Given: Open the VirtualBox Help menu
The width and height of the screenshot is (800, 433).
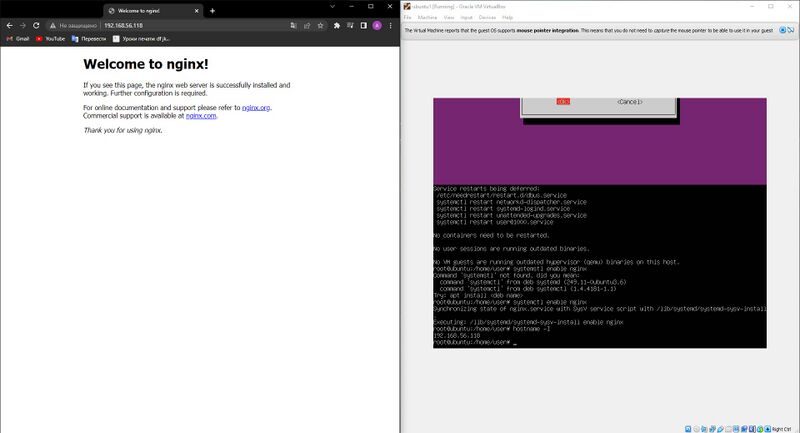Looking at the screenshot, I should 507,17.
